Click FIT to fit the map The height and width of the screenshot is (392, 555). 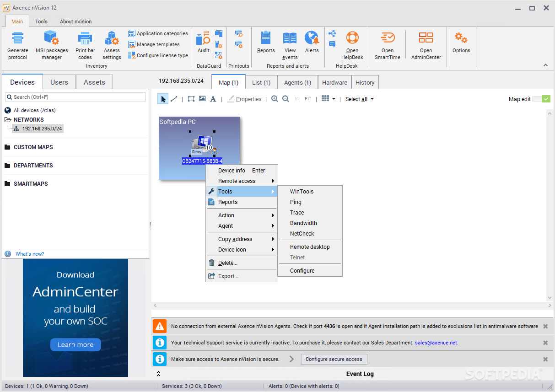[x=308, y=99]
